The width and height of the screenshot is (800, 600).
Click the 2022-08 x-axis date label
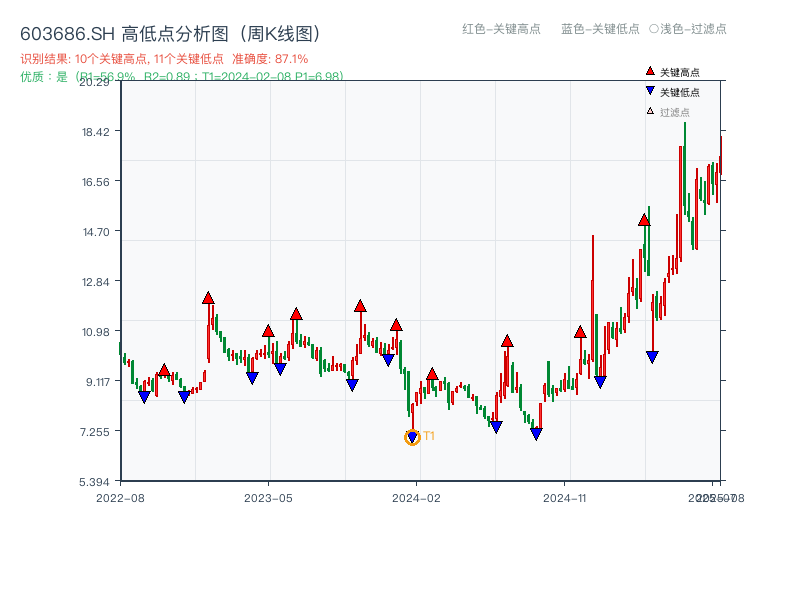(120, 498)
